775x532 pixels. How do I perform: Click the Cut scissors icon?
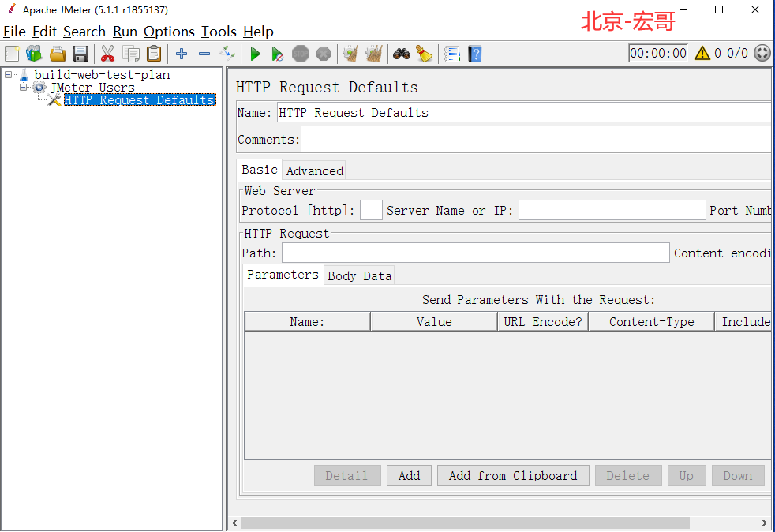point(107,54)
